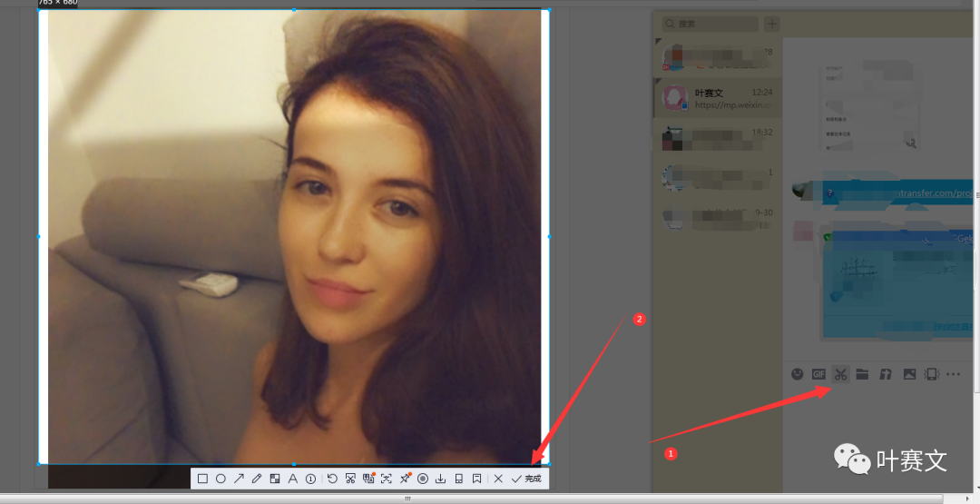Send a window shake from chat toolbar
The image size is (980, 504).
point(931,374)
